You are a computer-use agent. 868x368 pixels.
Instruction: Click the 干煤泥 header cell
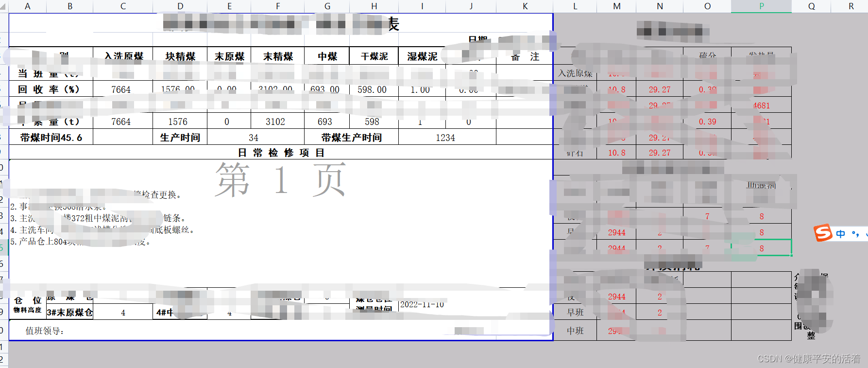374,56
